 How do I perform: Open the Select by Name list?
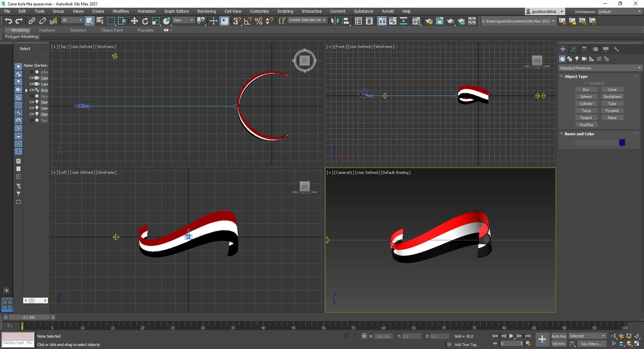[x=100, y=21]
